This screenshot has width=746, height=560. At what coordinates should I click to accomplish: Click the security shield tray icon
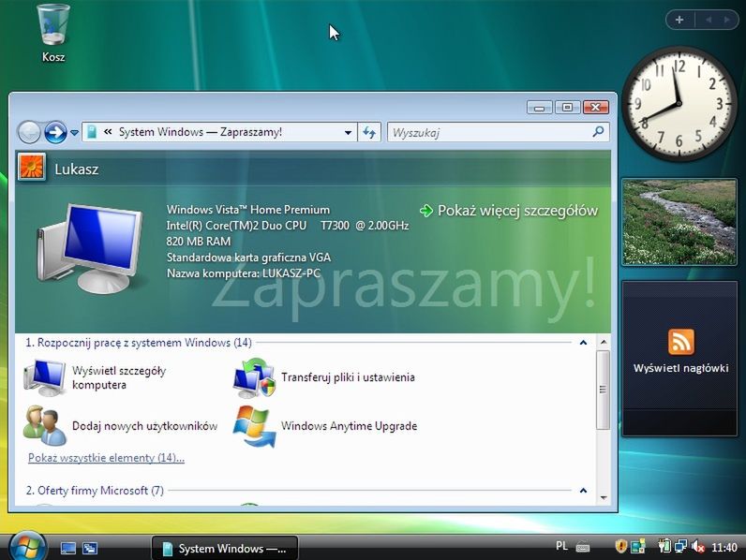620,547
